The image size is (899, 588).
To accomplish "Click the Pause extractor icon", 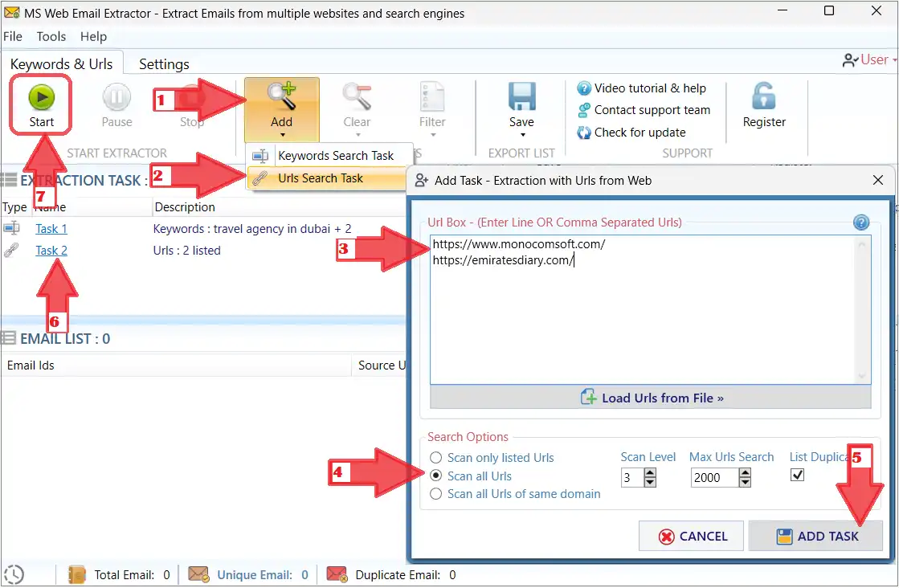I will [x=116, y=97].
